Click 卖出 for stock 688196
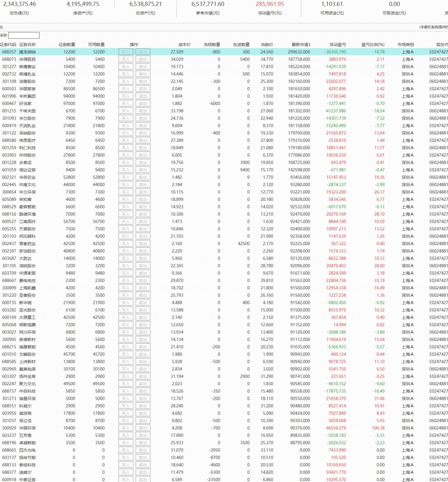 click(143, 443)
